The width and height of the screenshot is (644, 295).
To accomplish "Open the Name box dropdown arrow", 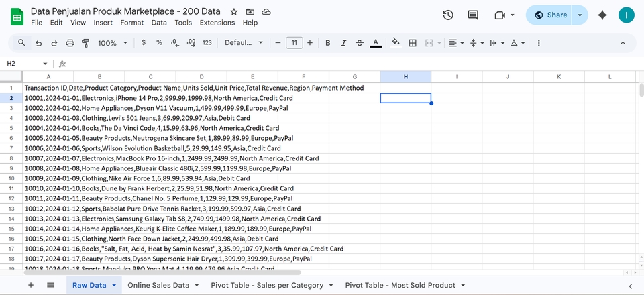I will coord(45,64).
